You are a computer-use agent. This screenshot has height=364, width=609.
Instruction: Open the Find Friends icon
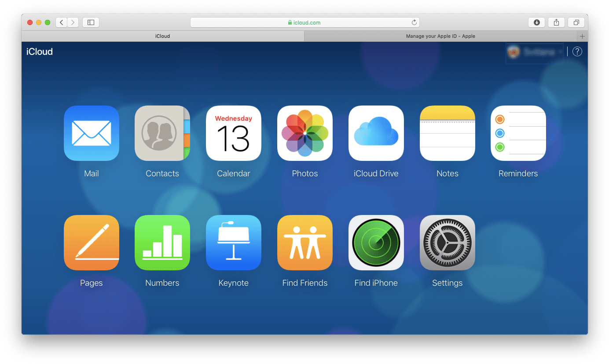coord(305,243)
